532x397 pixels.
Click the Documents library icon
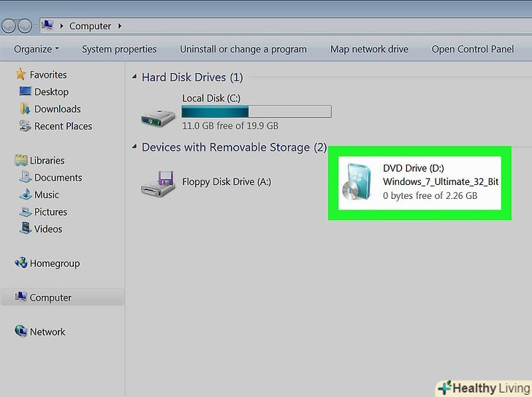tap(26, 177)
